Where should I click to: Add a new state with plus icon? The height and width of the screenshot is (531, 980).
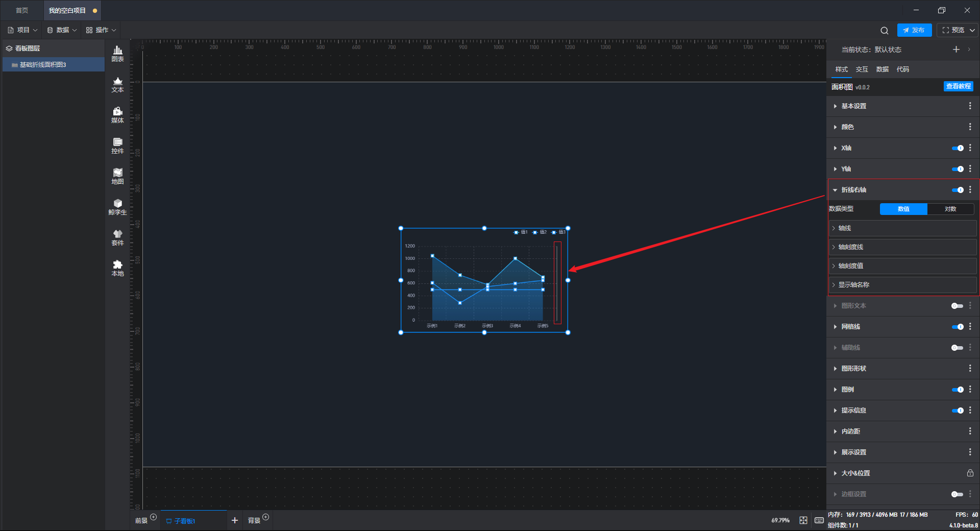click(956, 50)
